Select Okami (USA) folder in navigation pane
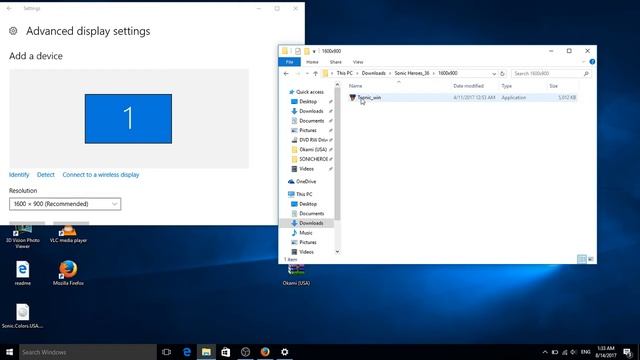640x360 pixels. [313, 150]
